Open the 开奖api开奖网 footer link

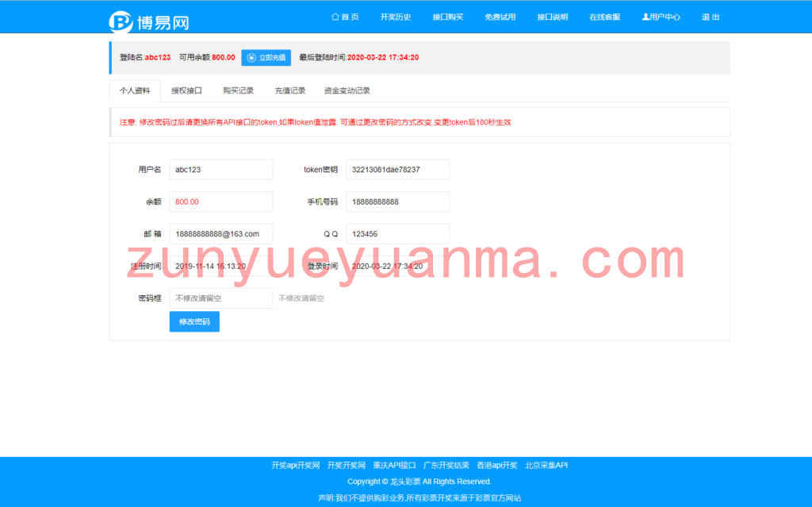click(x=295, y=465)
